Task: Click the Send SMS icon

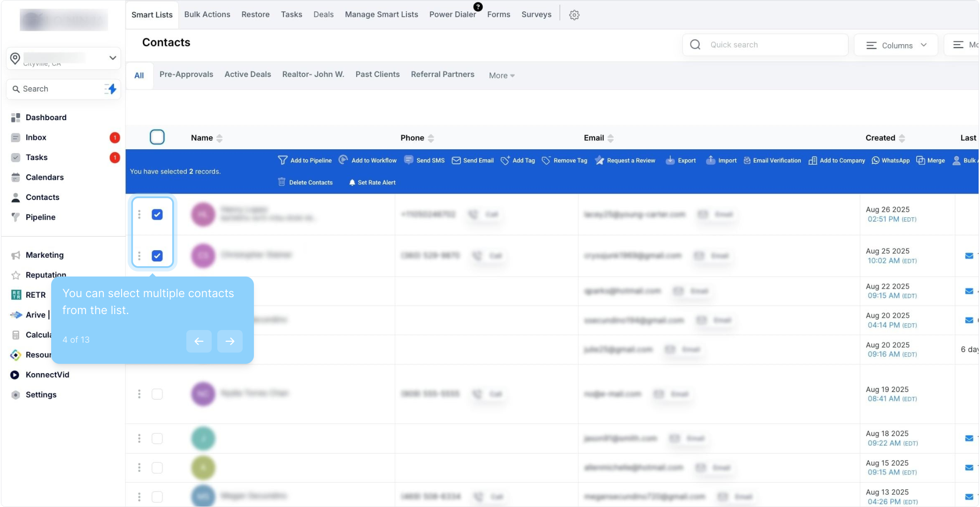Action: [x=409, y=160]
